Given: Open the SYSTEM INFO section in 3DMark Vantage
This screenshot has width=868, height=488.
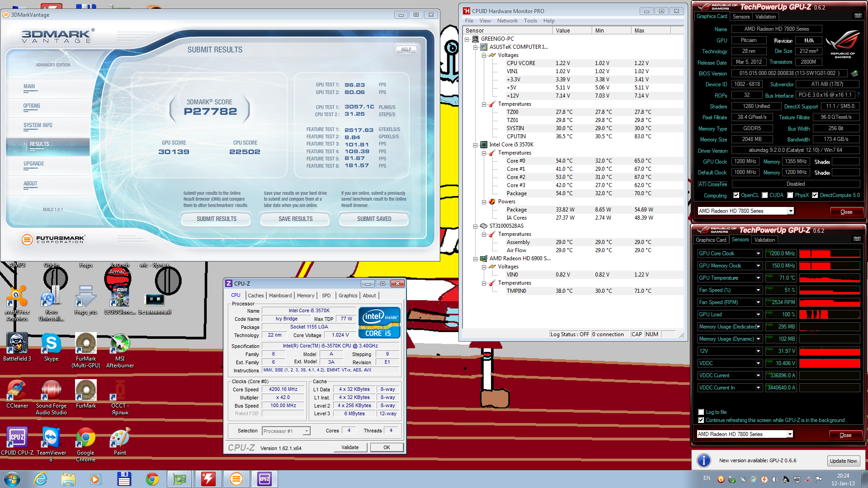Looking at the screenshot, I should 38,125.
